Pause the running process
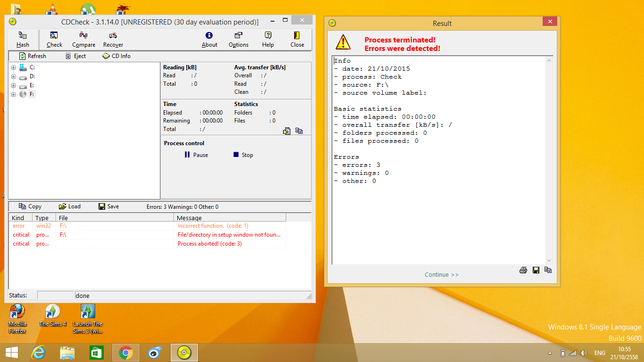This screenshot has width=644, height=362. (196, 155)
